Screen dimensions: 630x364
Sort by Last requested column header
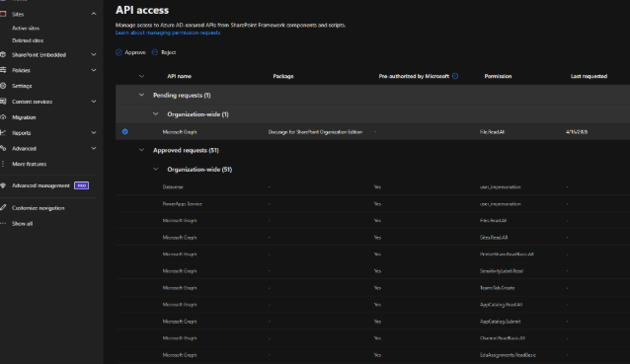coord(589,76)
